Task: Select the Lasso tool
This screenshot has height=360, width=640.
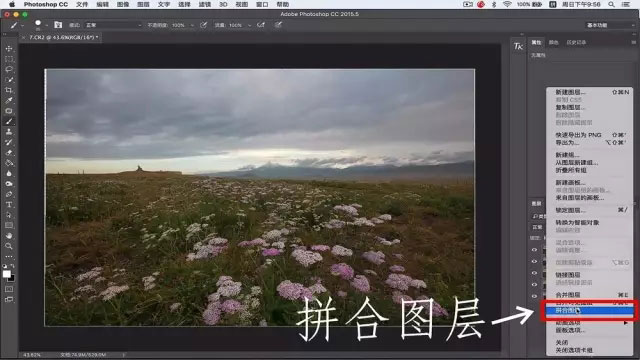Action: [x=9, y=69]
